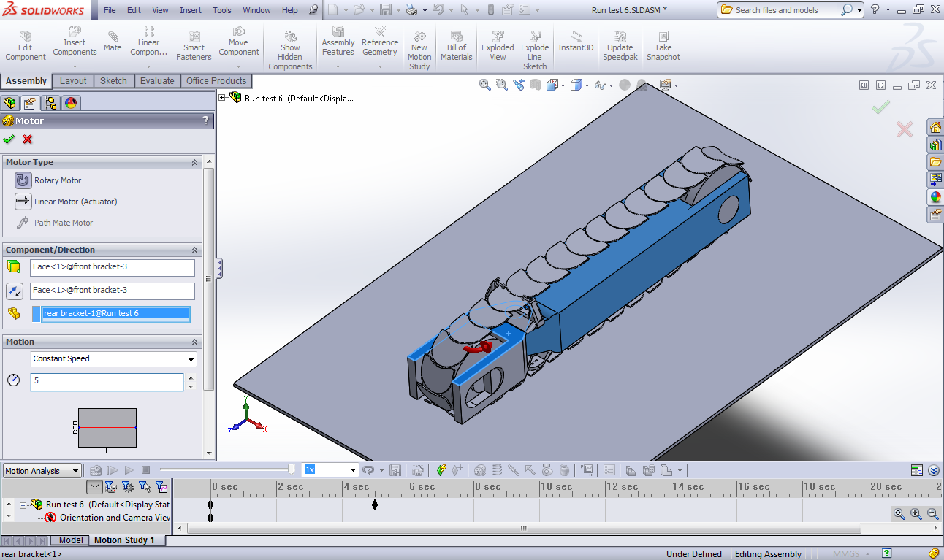Collapse the Motor Type section
The width and height of the screenshot is (944, 560).
195,162
